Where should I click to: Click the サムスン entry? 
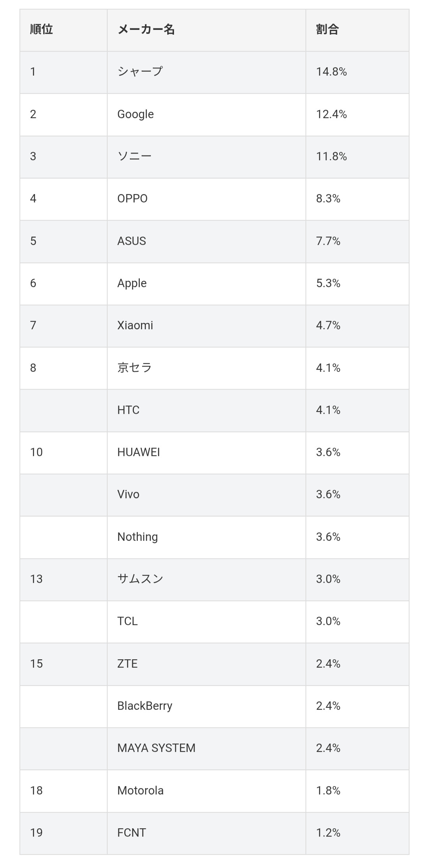pos(140,579)
